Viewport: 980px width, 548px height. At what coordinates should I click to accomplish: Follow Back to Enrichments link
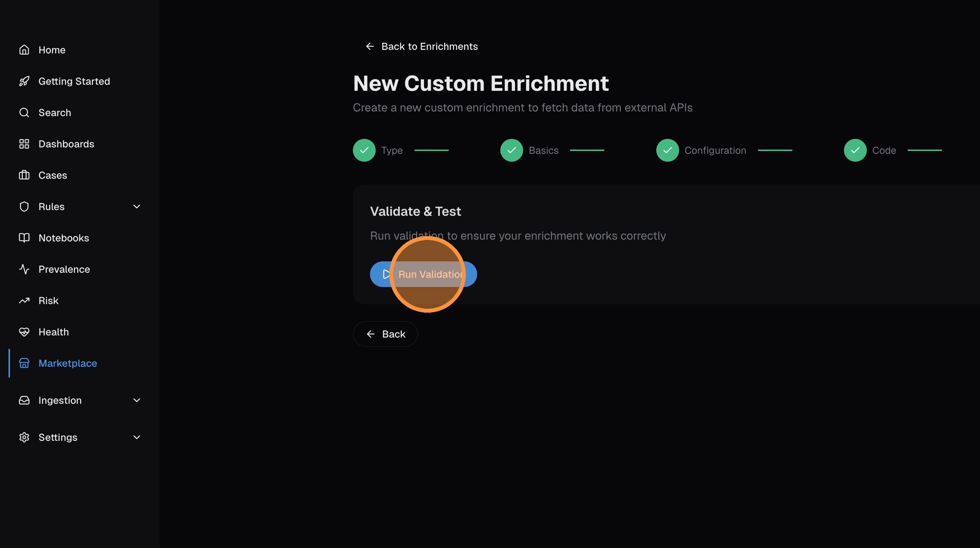pos(422,46)
